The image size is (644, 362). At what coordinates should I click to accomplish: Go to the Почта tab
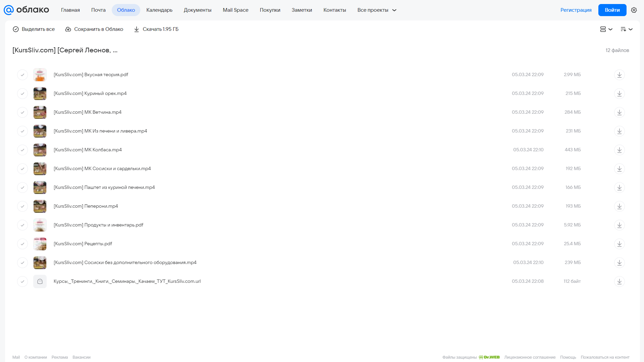pos(98,10)
